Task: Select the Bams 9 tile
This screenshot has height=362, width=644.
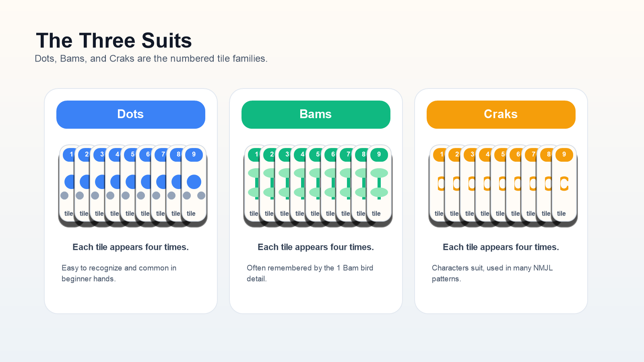Action: [x=379, y=183]
